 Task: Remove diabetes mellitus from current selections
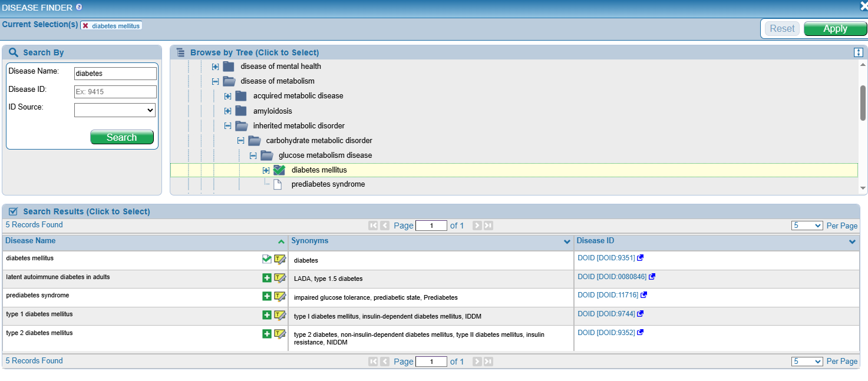coord(85,26)
